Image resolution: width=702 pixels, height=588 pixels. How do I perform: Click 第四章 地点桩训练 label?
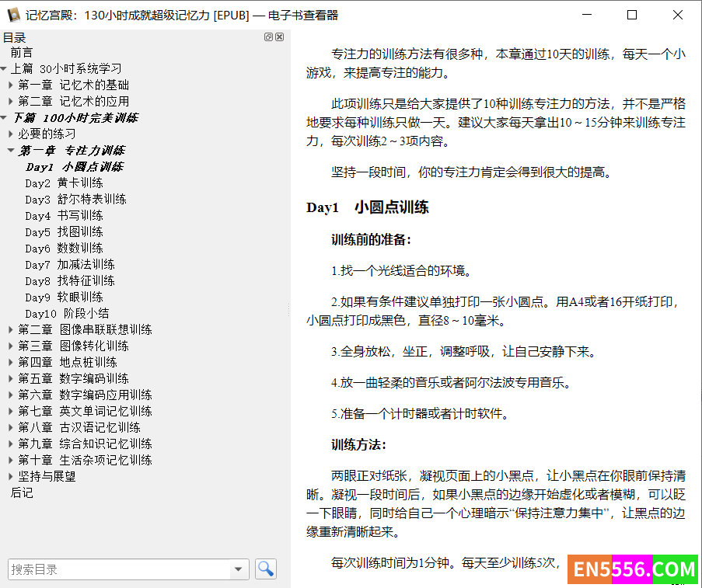click(68, 363)
